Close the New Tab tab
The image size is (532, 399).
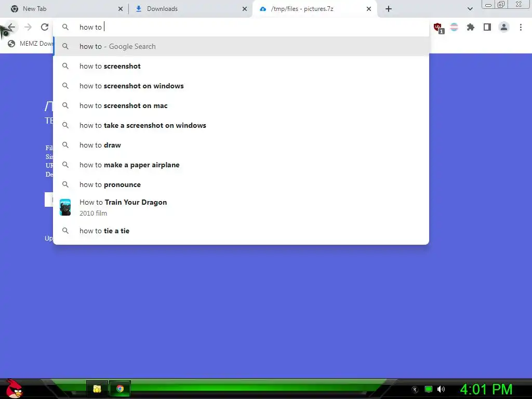coord(121,9)
